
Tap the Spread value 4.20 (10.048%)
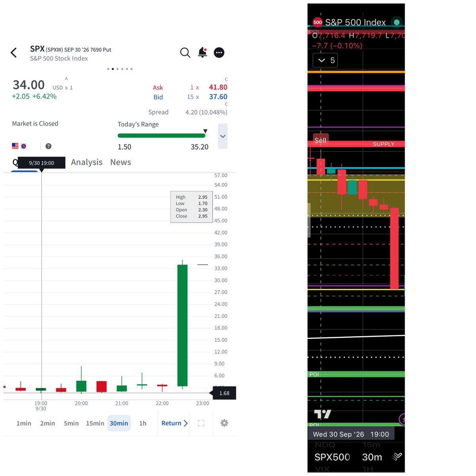coord(206,112)
